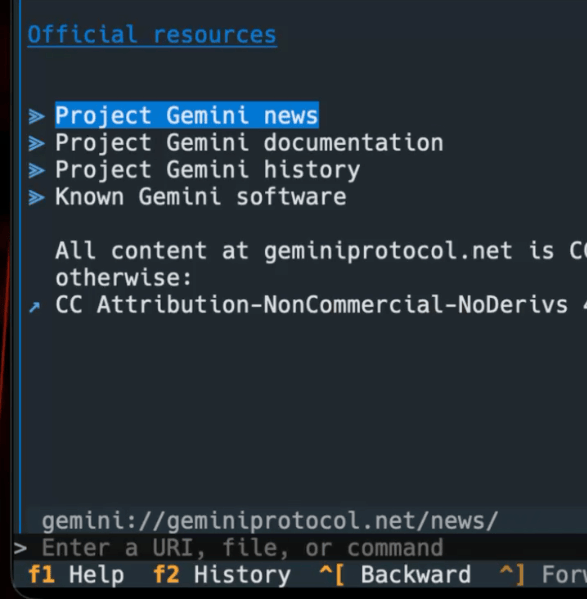
Task: Click the arrow icon beside Project Gemini documentation
Action: (x=37, y=144)
